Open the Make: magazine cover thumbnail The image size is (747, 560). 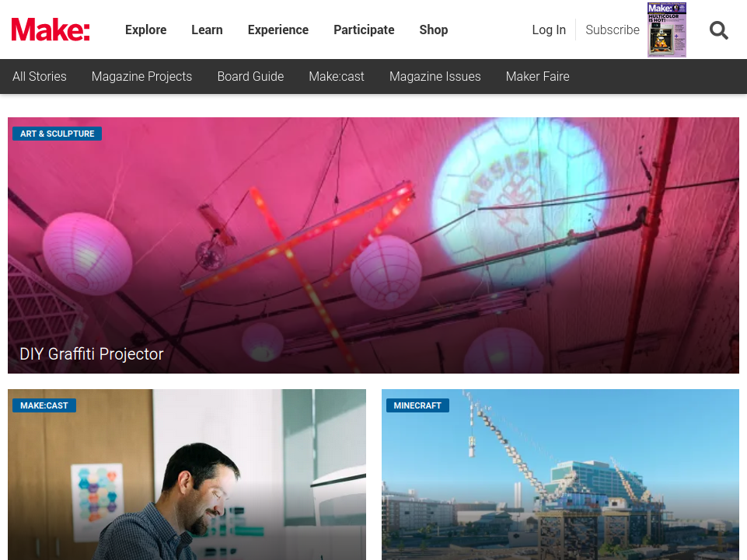click(666, 30)
